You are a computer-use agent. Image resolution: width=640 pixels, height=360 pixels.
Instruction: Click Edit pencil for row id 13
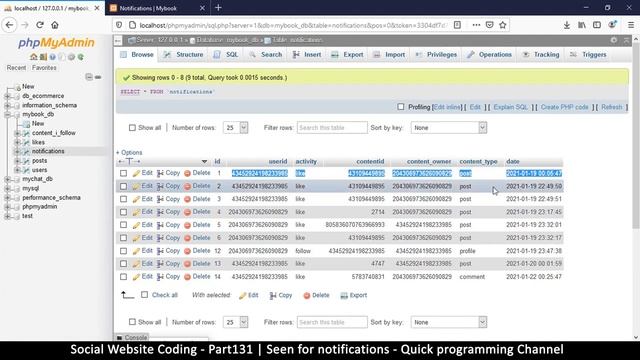(136, 264)
